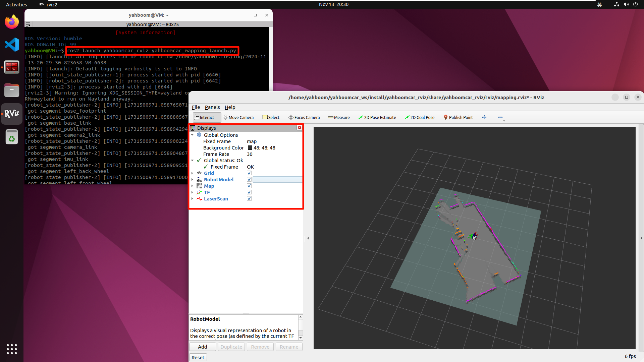
Task: Open the File menu in RViz
Action: [196, 107]
